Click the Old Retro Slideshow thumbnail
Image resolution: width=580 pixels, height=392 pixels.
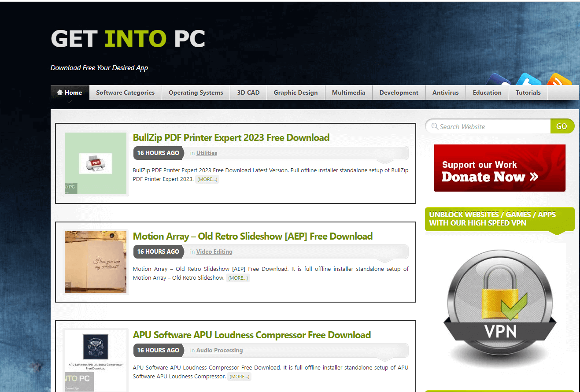[96, 262]
